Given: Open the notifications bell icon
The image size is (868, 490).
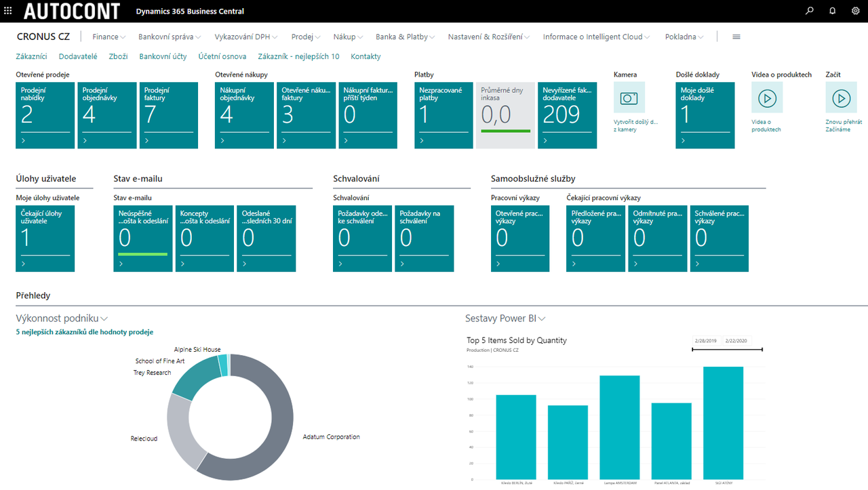Looking at the screenshot, I should 832,11.
